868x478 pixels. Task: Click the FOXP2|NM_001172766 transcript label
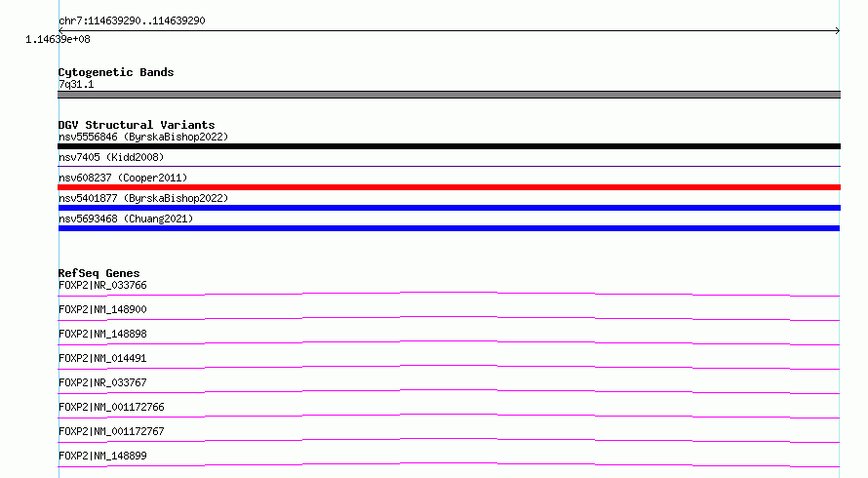click(111, 407)
